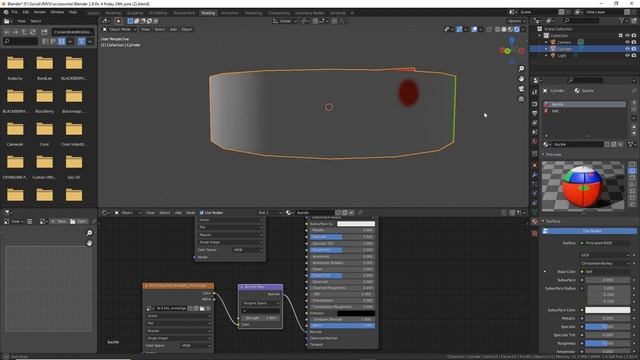Select Camera in the outliner

(564, 42)
